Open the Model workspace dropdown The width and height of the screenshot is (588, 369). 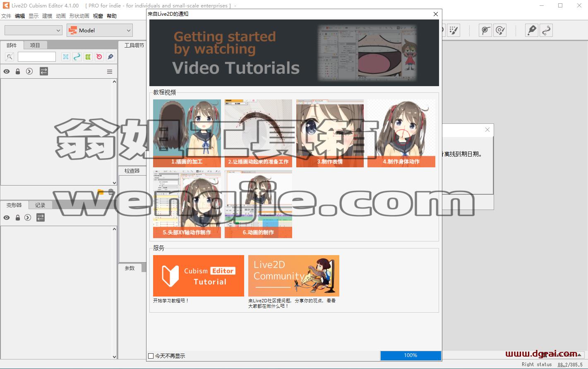click(x=100, y=30)
